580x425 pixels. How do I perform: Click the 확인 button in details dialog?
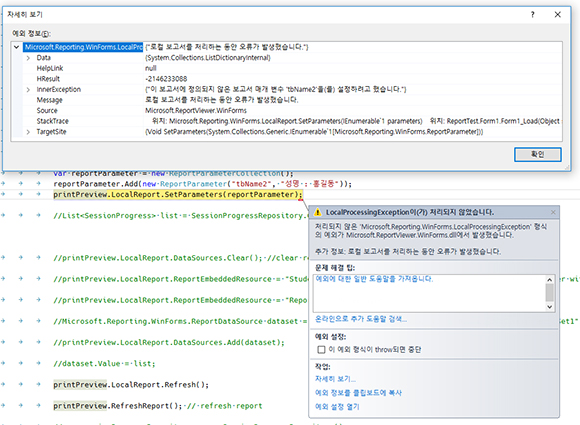537,154
